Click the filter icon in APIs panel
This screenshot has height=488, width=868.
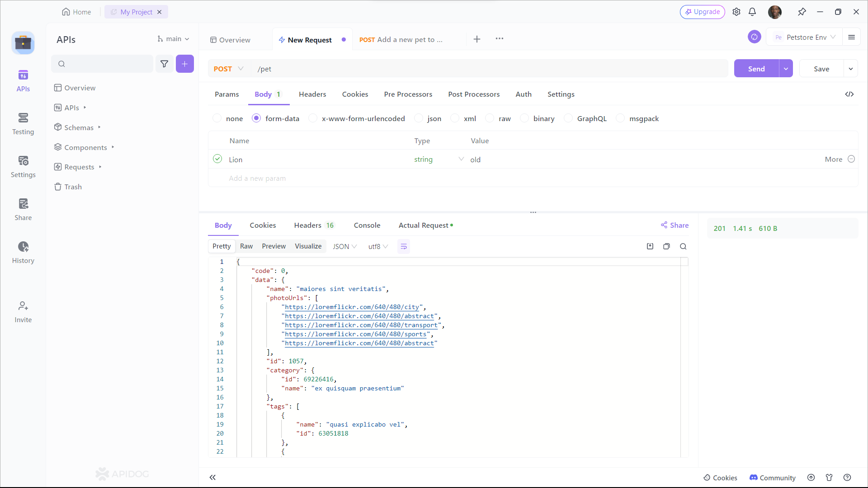point(165,64)
